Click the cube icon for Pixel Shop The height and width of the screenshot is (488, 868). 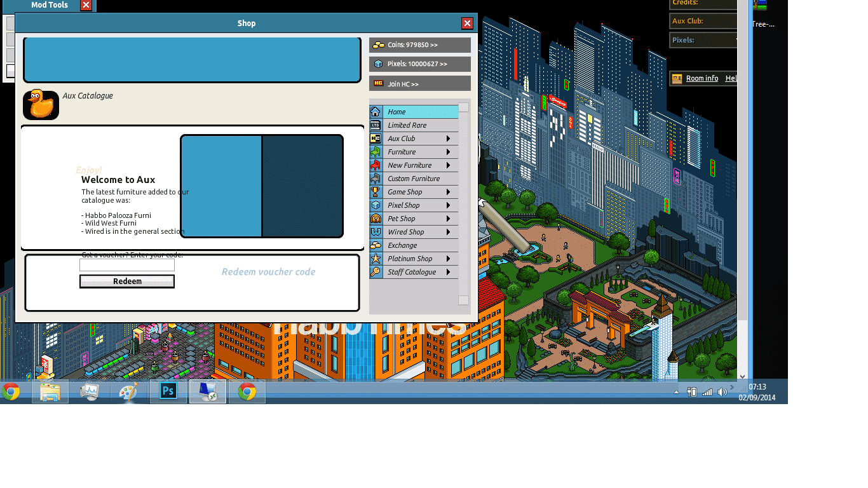(376, 205)
